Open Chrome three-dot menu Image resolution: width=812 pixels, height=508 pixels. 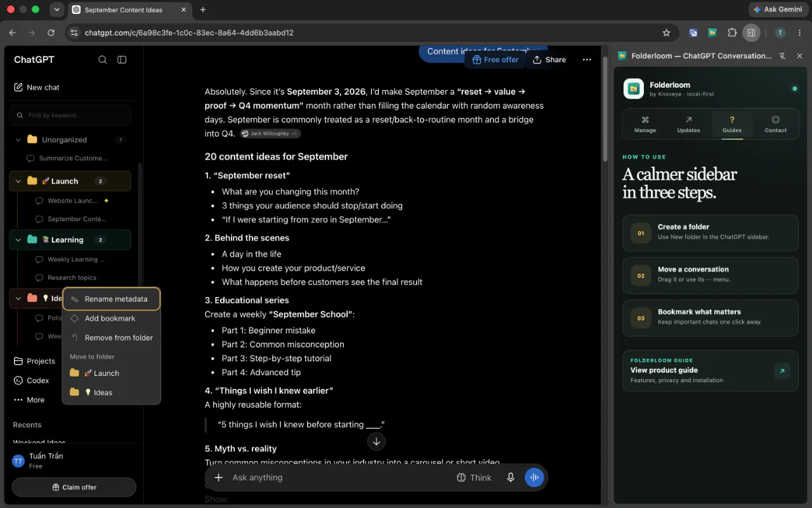[799, 32]
